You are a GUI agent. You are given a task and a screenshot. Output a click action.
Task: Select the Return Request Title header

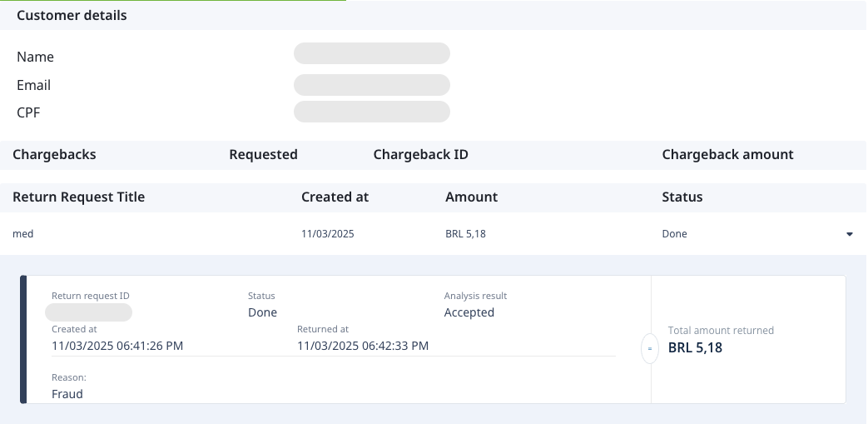point(79,197)
